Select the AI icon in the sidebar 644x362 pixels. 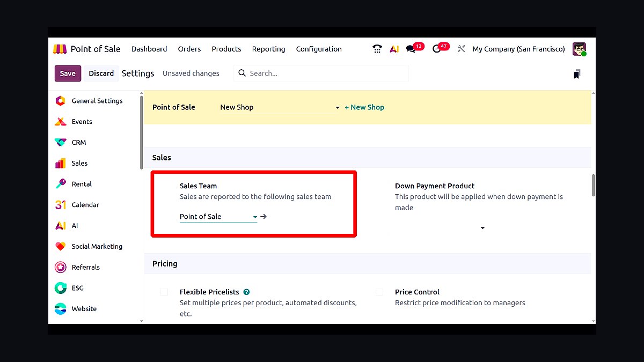coord(61,226)
